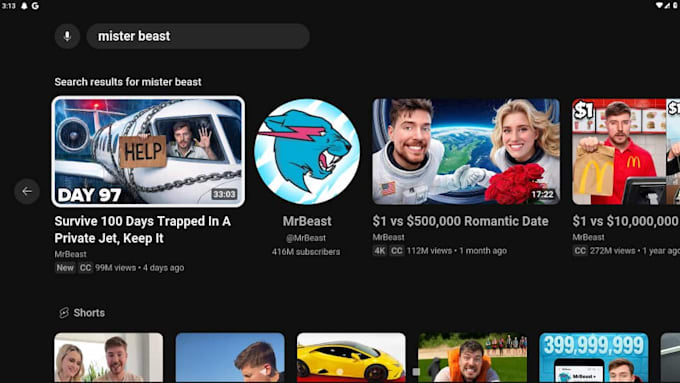Image resolution: width=680 pixels, height=383 pixels.
Task: Click the back arrow button
Action: pos(27,191)
